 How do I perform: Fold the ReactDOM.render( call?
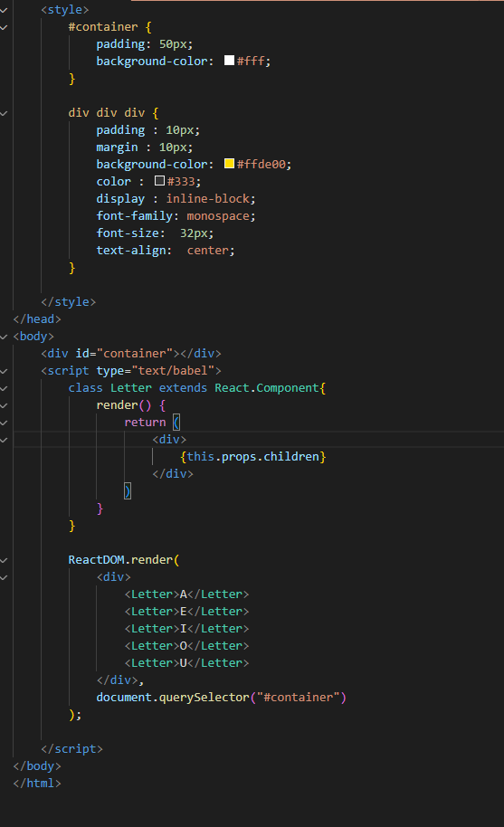point(4,561)
